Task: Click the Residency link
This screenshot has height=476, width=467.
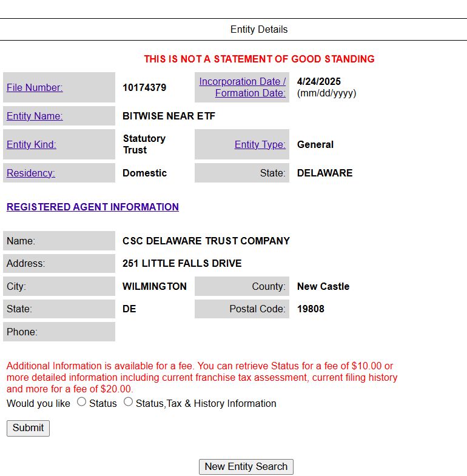Action: (31, 173)
